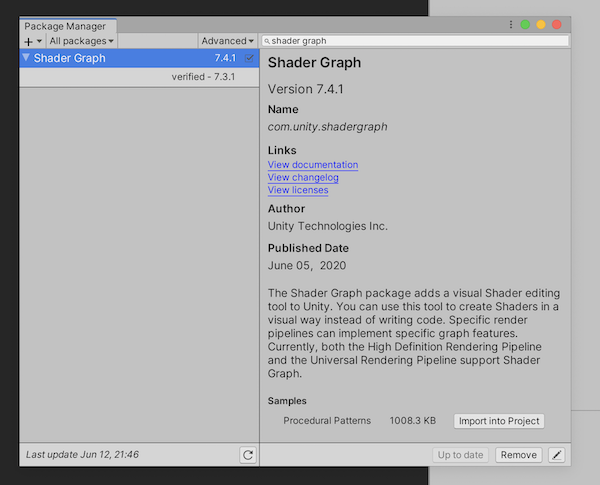This screenshot has width=600, height=485.
Task: Open the View documentation link
Action: coord(313,165)
